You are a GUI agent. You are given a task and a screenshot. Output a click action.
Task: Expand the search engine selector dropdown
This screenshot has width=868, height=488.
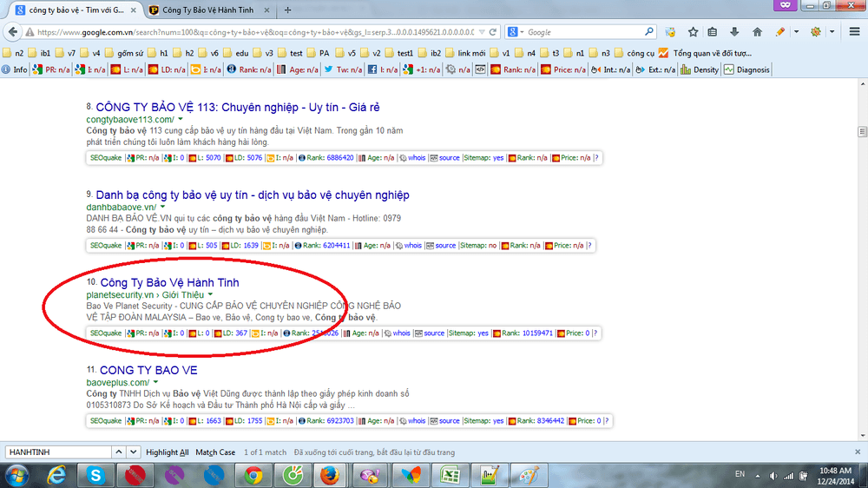(522, 32)
